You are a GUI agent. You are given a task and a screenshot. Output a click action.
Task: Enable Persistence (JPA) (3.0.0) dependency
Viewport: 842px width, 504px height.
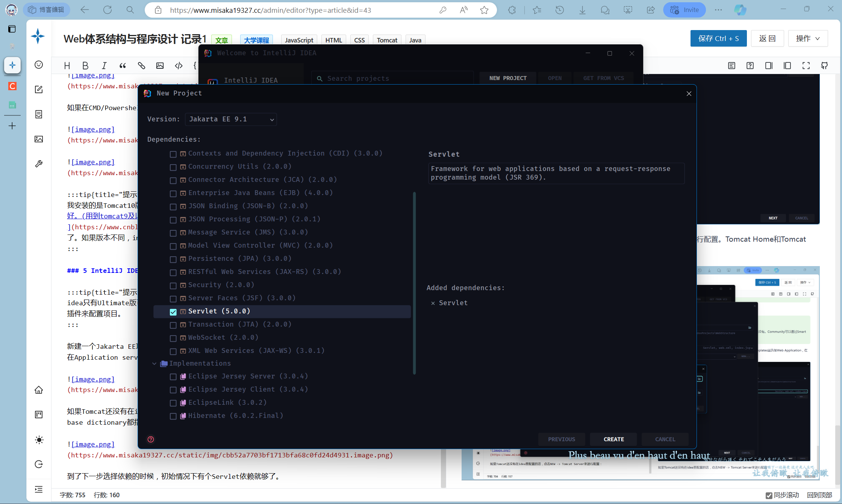point(173,259)
